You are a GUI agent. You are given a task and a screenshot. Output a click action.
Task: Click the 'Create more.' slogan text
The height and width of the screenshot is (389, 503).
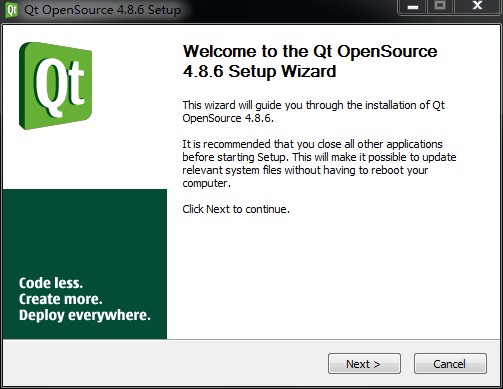60,299
